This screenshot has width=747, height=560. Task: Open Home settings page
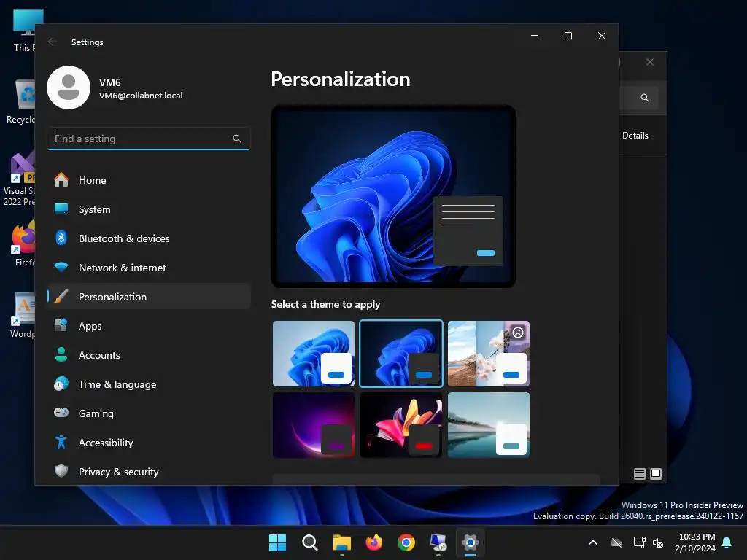click(149, 180)
